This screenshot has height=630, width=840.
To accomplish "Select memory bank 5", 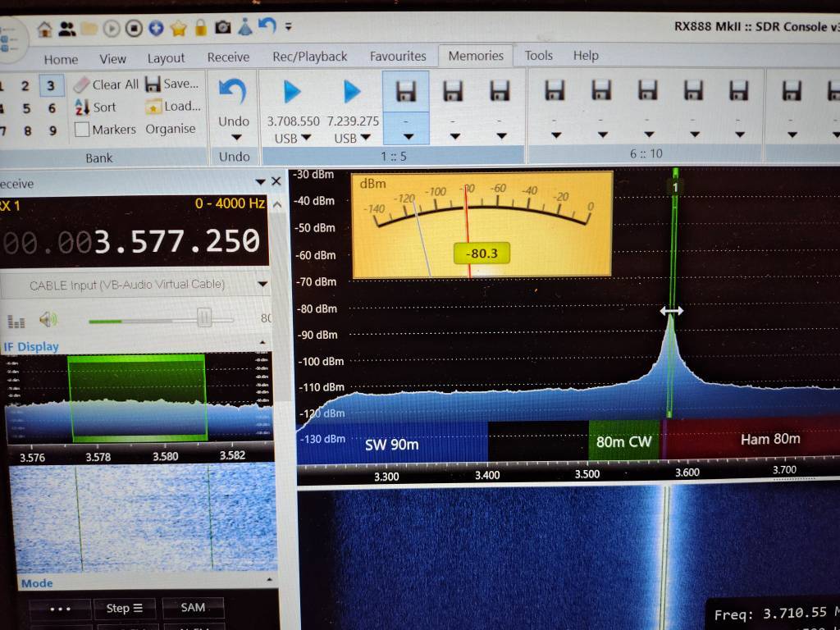I will (26, 108).
